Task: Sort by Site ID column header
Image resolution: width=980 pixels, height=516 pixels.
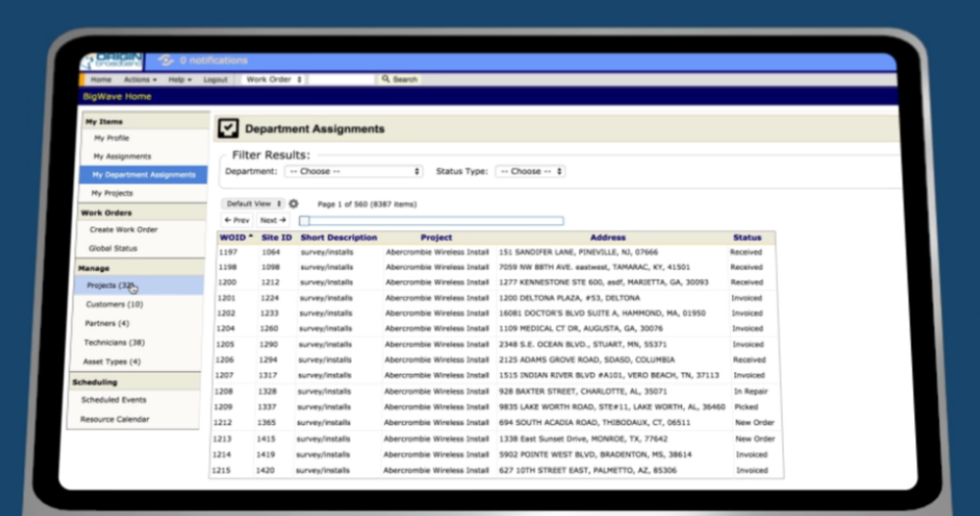Action: [x=276, y=237]
